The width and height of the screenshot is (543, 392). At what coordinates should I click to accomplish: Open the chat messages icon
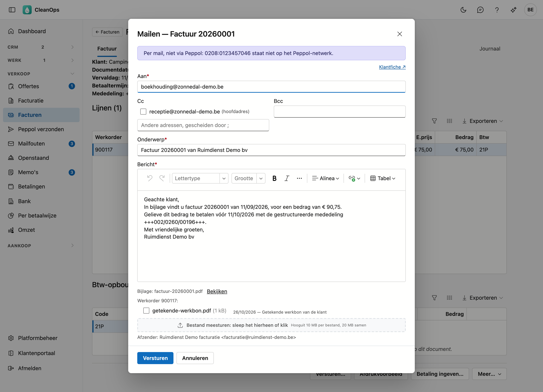pyautogui.click(x=480, y=10)
